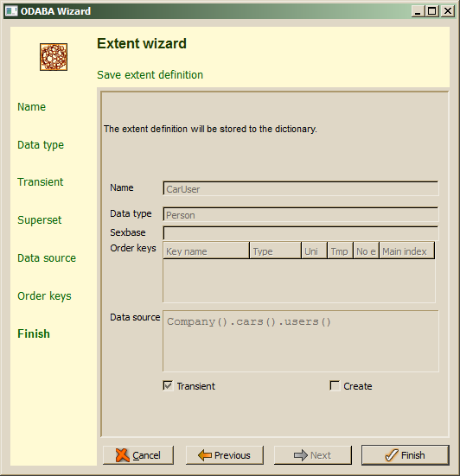Screen dimensions: 460x476
Task: Open the Order keys step
Action: coord(44,296)
